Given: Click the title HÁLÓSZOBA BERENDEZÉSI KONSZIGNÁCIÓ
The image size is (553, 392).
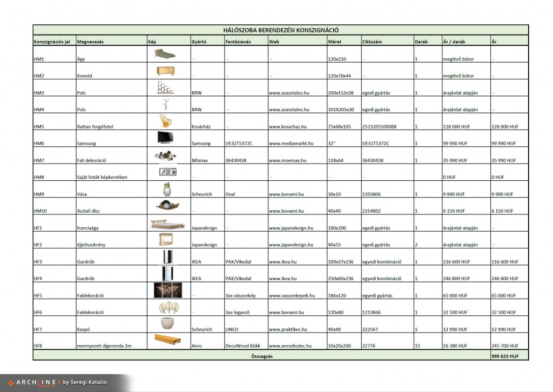Looking at the screenshot, I should pos(281,30).
